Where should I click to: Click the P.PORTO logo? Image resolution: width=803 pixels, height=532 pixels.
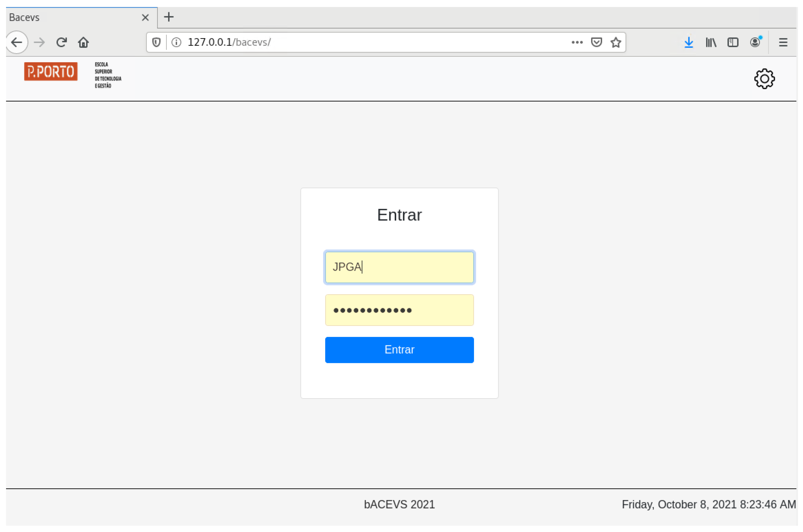click(x=51, y=71)
